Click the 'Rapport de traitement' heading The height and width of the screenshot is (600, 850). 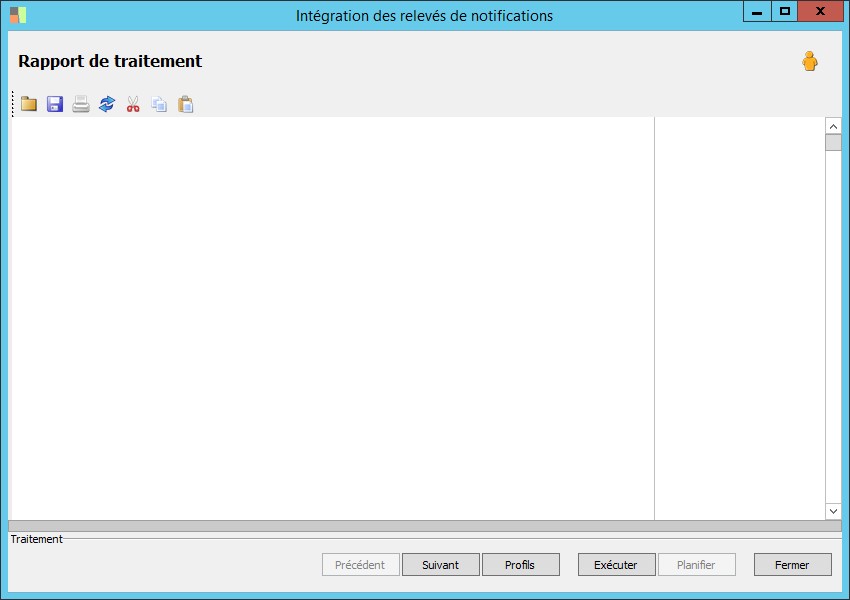tap(110, 61)
